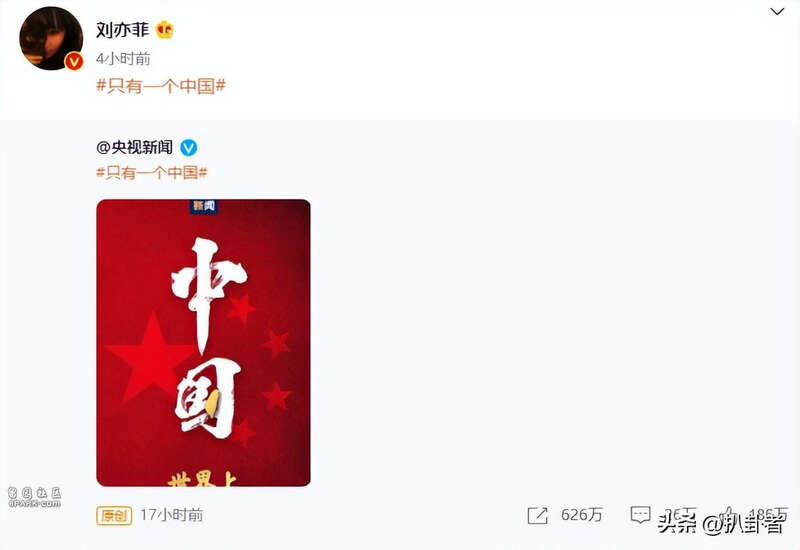Click the repost share icon
800x550 pixels.
[537, 515]
